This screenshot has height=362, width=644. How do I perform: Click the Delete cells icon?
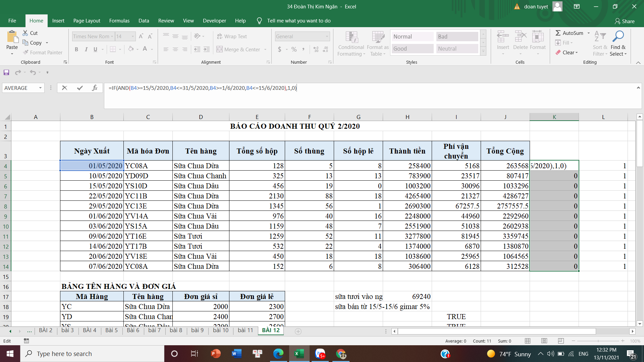click(x=520, y=37)
